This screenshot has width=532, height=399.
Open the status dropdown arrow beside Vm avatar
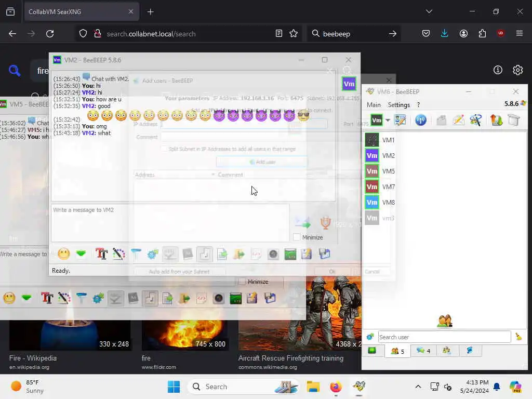pyautogui.click(x=388, y=120)
